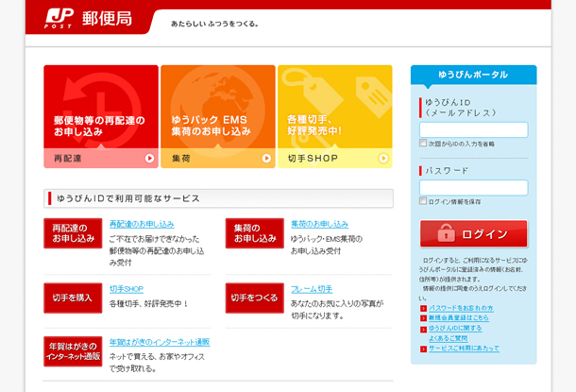The image size is (576, 392).
Task: Open the ゆうびんIDに関するよくあるご質問 link
Action: (455, 332)
